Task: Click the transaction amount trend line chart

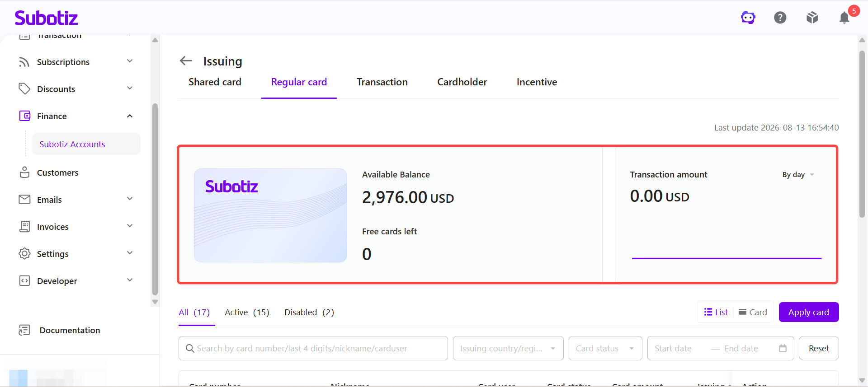Action: pos(726,258)
